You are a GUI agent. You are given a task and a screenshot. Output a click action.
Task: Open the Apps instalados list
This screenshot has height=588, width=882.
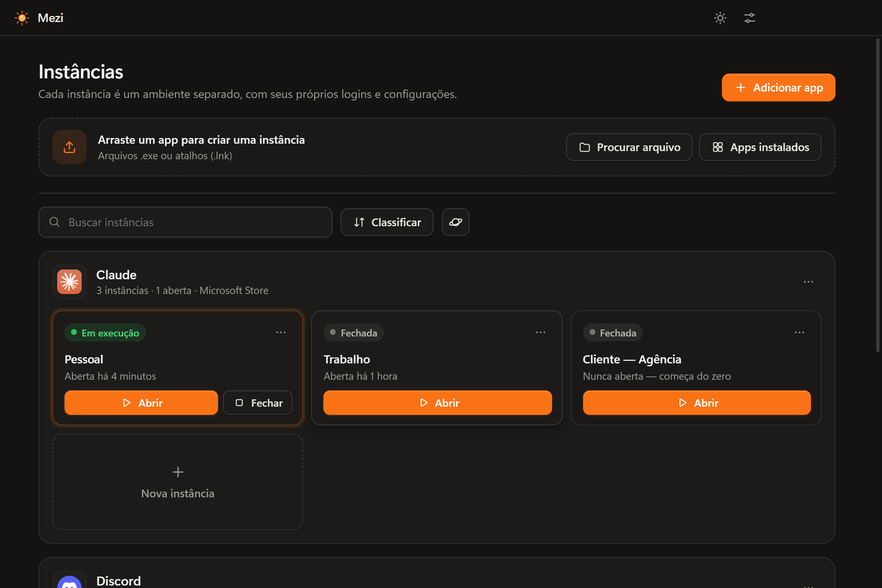(760, 147)
